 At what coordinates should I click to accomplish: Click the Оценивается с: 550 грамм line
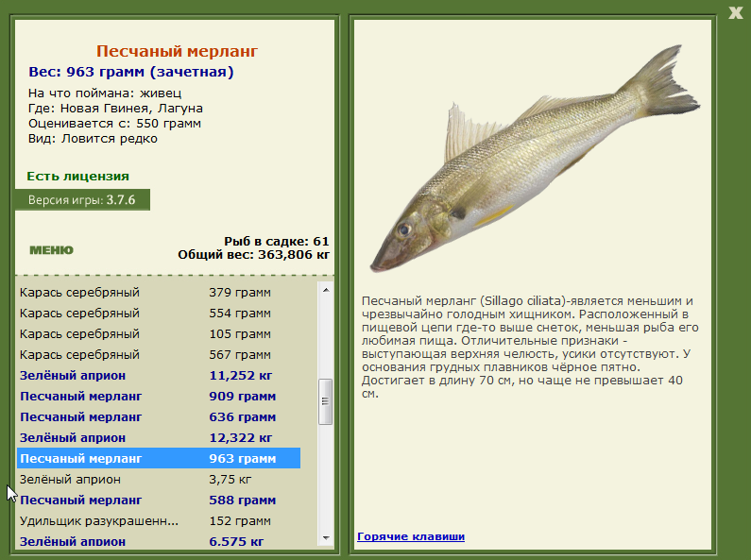coord(114,124)
